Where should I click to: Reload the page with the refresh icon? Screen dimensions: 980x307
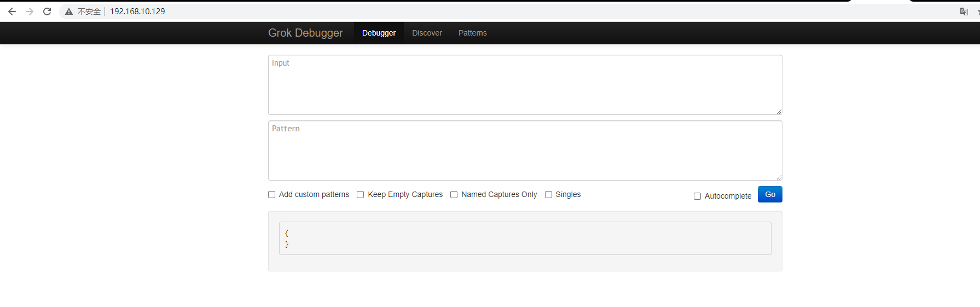[47, 11]
